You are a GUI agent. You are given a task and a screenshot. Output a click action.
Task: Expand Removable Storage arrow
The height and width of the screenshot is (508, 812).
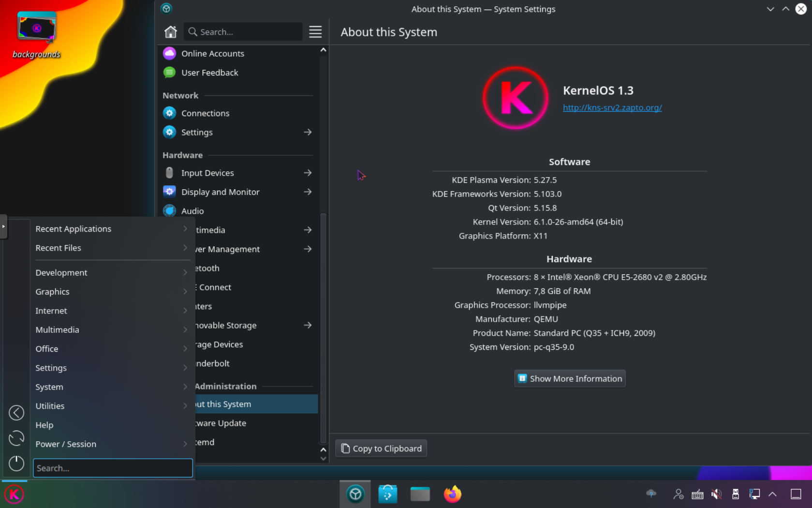(308, 325)
